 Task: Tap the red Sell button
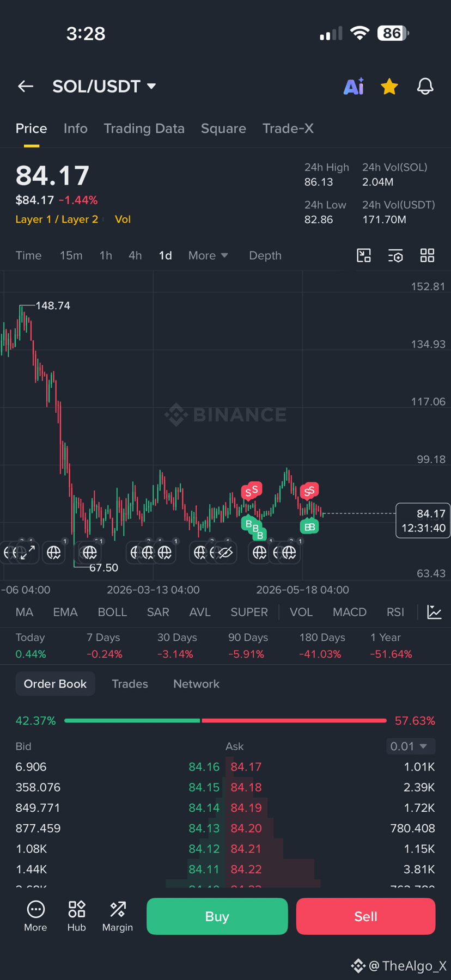[x=365, y=916]
